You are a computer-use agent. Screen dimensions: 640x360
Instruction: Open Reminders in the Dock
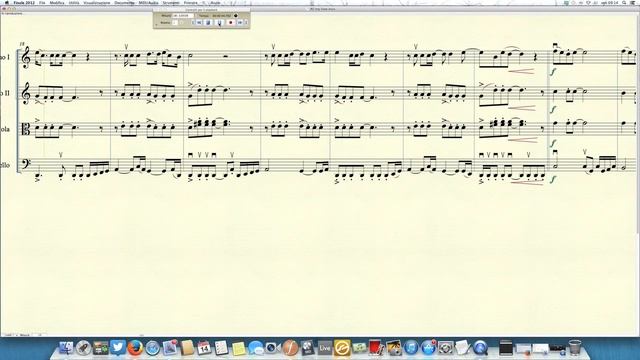click(x=221, y=348)
